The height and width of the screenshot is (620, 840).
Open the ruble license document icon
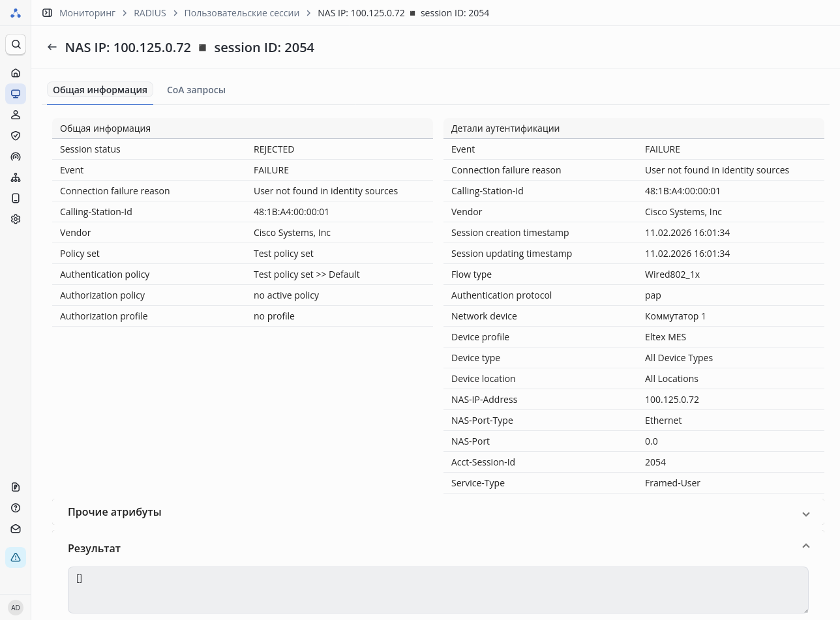[x=16, y=487]
